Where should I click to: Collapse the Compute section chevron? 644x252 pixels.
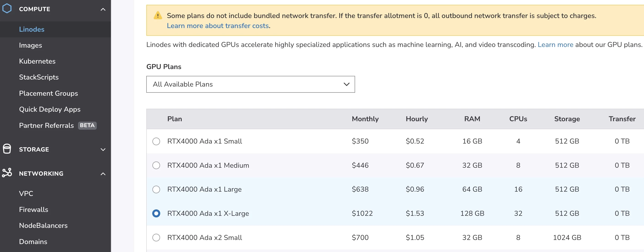pos(103,10)
